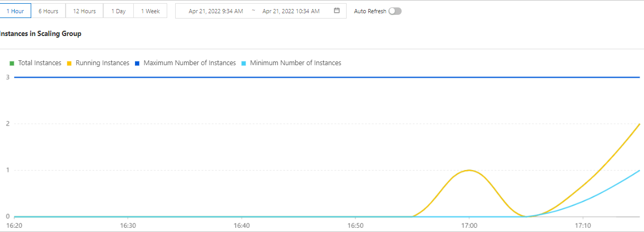Image resolution: width=644 pixels, height=232 pixels.
Task: Toggle Maximum Number of Instances series label
Action: (189, 63)
